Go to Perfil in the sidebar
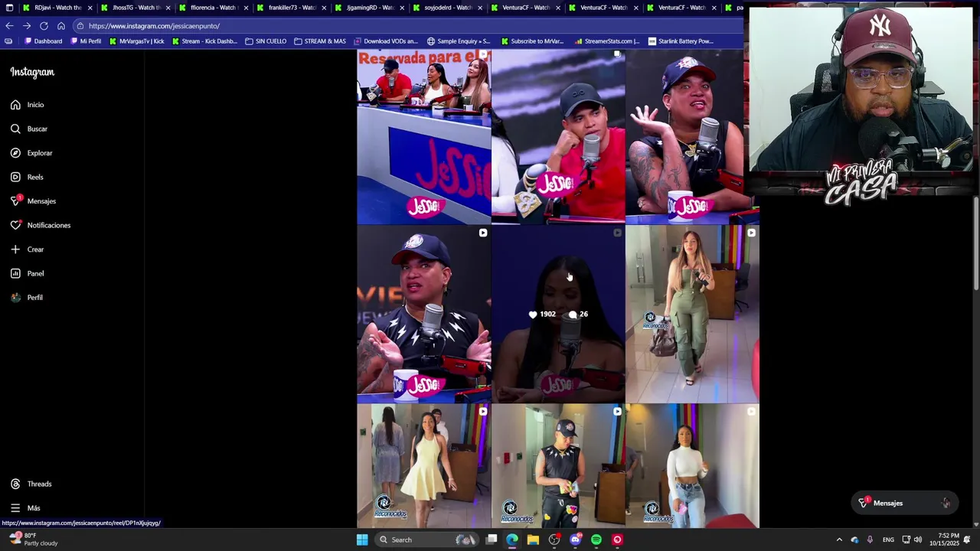This screenshot has width=980, height=551. 26,298
